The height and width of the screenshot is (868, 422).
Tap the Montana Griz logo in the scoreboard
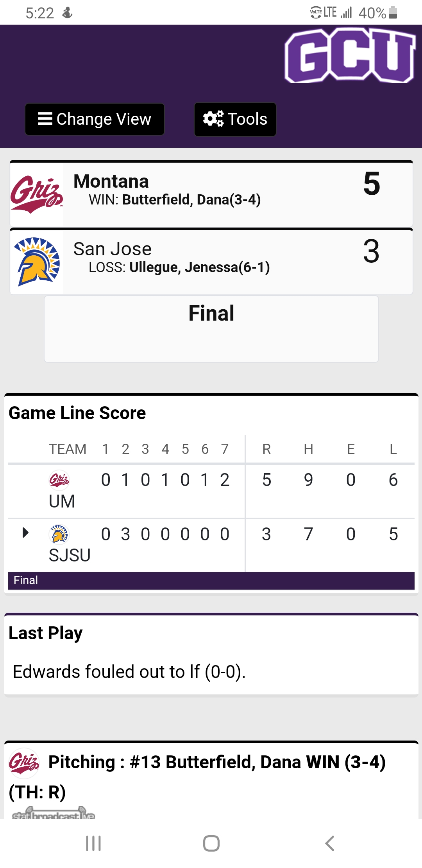pyautogui.click(x=37, y=194)
